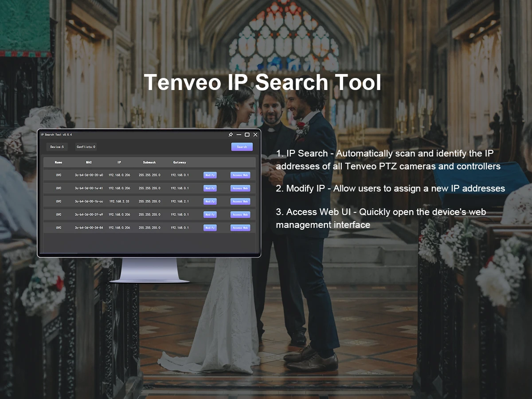Click the Name column header

(x=59, y=162)
